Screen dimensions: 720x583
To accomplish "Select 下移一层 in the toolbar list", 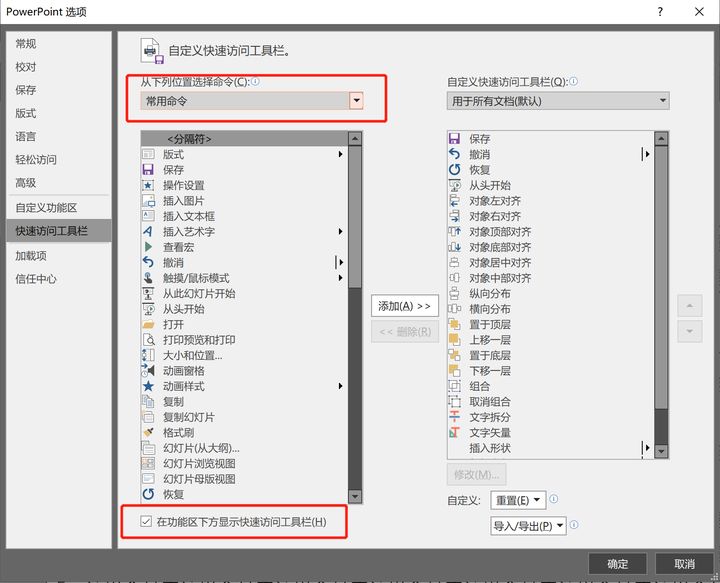I will pos(551,371).
